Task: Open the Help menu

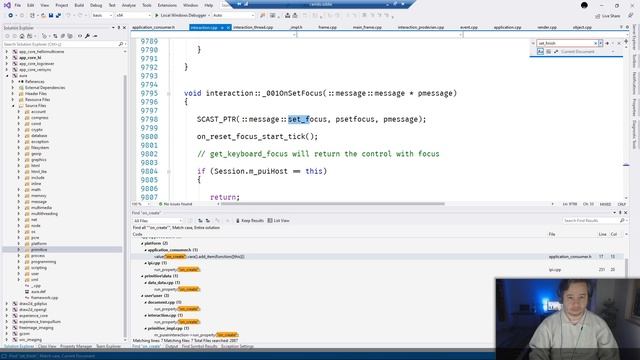Action: tap(209, 5)
